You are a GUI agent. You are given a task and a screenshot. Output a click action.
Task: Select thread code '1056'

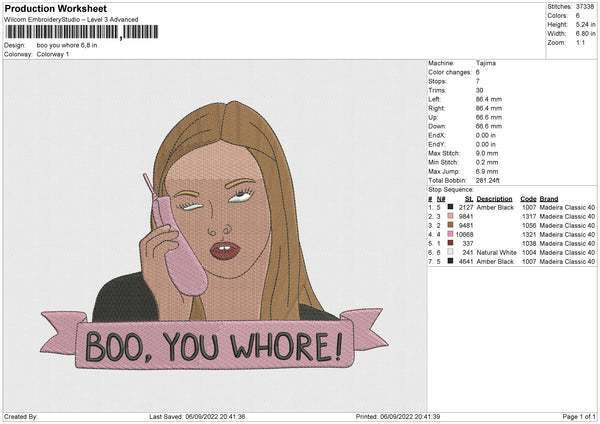coord(529,225)
